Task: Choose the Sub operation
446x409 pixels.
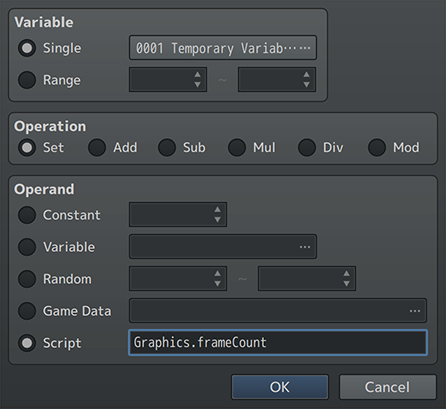Action: 167,147
